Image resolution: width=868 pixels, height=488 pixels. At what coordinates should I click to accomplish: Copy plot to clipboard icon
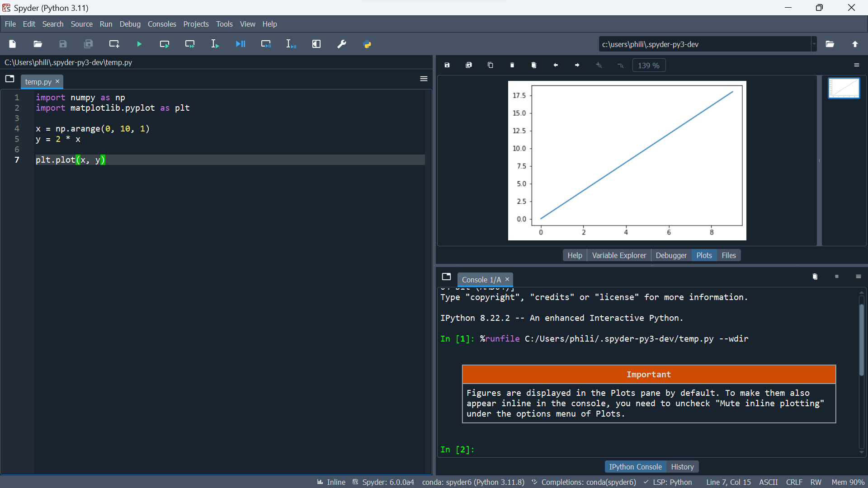click(x=491, y=66)
